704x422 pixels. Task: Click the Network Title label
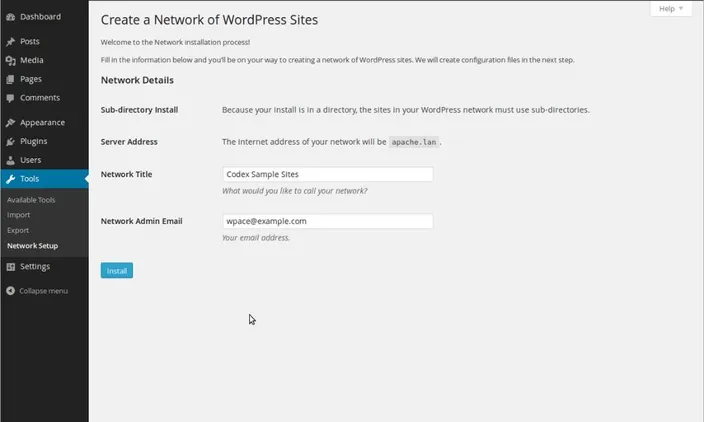click(126, 174)
